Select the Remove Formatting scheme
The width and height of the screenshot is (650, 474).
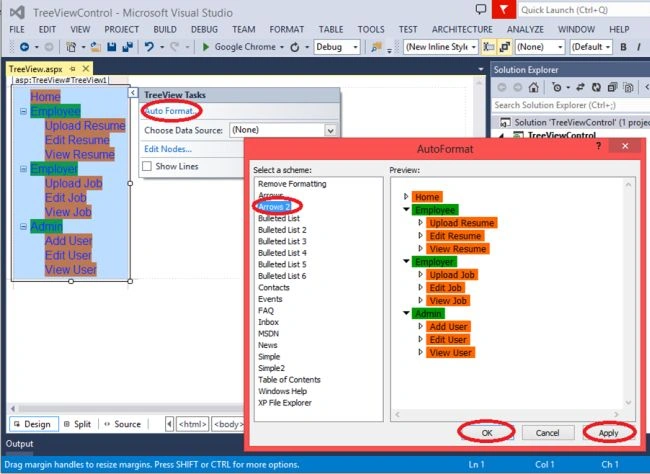click(x=292, y=184)
